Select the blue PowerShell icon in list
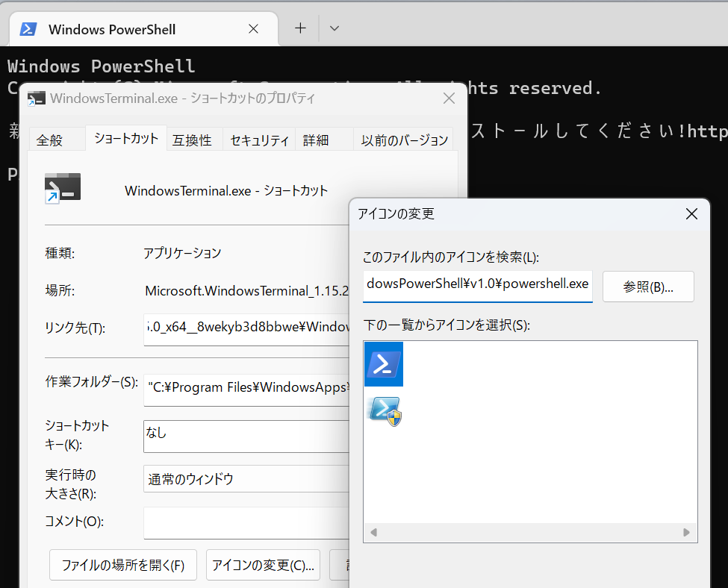The height and width of the screenshot is (588, 728). [x=384, y=364]
